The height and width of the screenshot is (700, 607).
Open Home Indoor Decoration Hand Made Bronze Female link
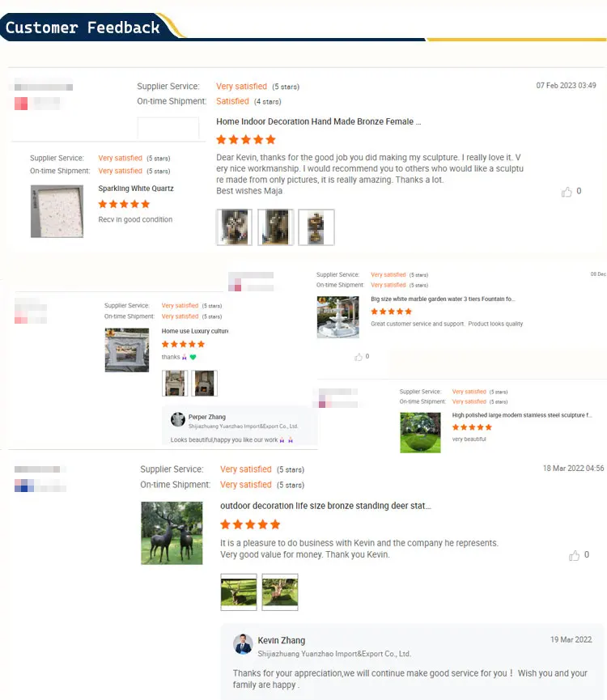[319, 121]
